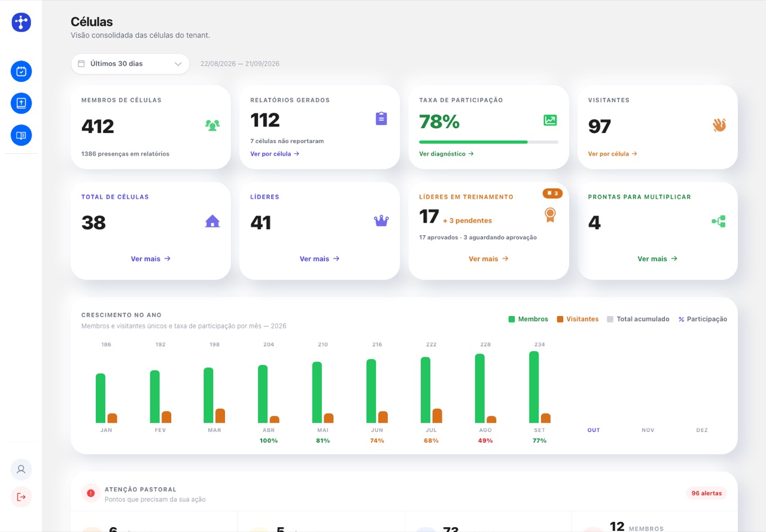Click Ver mais on Líderes em Treinamento card
Image resolution: width=766 pixels, height=532 pixels.
(488, 259)
